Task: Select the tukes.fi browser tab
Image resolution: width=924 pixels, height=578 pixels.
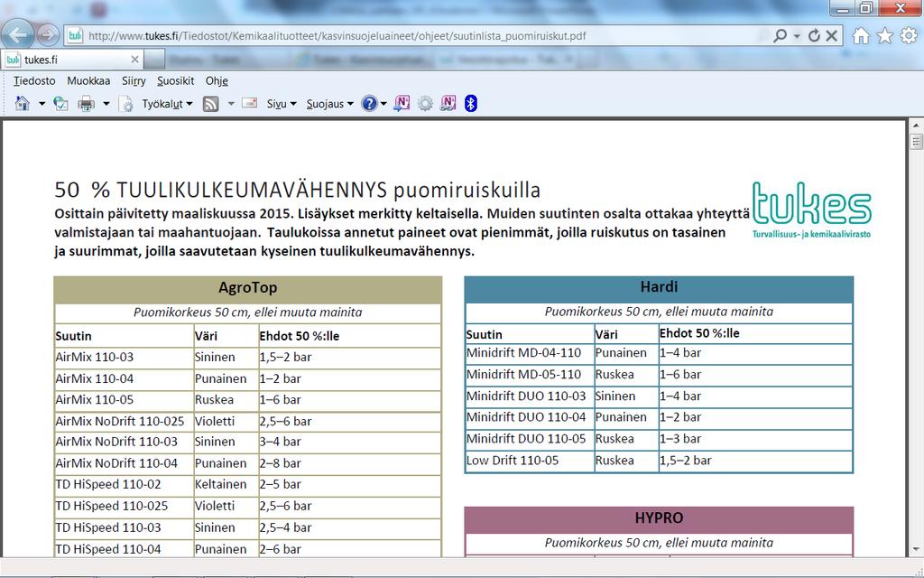Action: (x=72, y=60)
